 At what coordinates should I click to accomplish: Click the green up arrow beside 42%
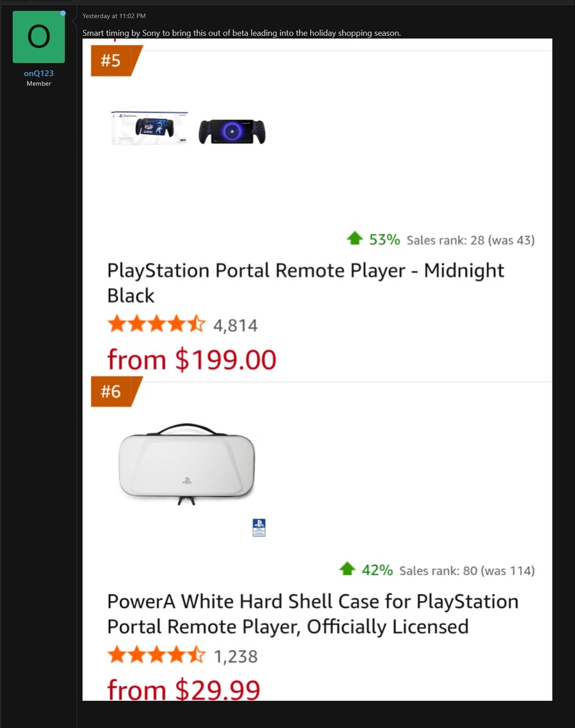(x=347, y=570)
